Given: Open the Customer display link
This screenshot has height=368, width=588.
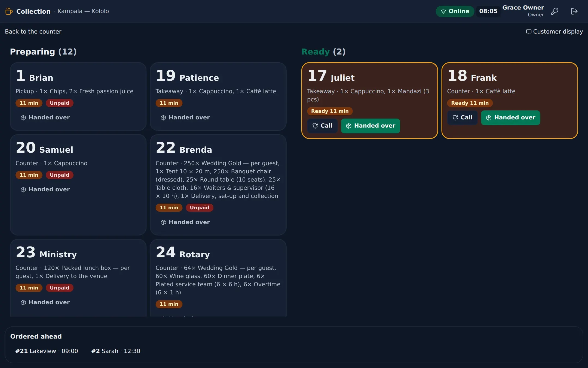Looking at the screenshot, I should 554,32.
